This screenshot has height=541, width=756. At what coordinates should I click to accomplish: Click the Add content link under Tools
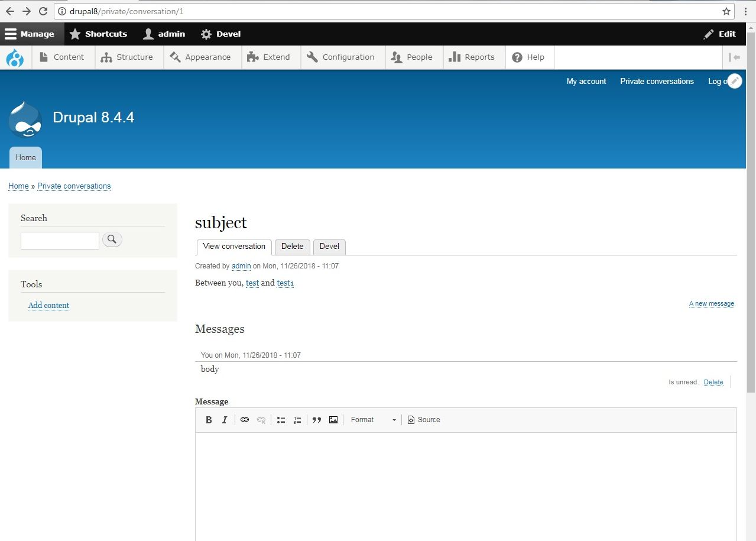click(48, 305)
